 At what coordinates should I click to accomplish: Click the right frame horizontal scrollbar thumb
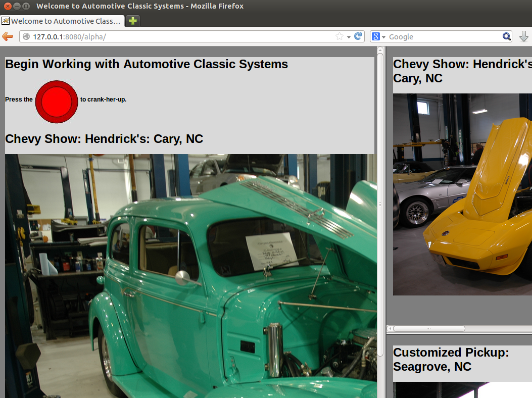429,329
